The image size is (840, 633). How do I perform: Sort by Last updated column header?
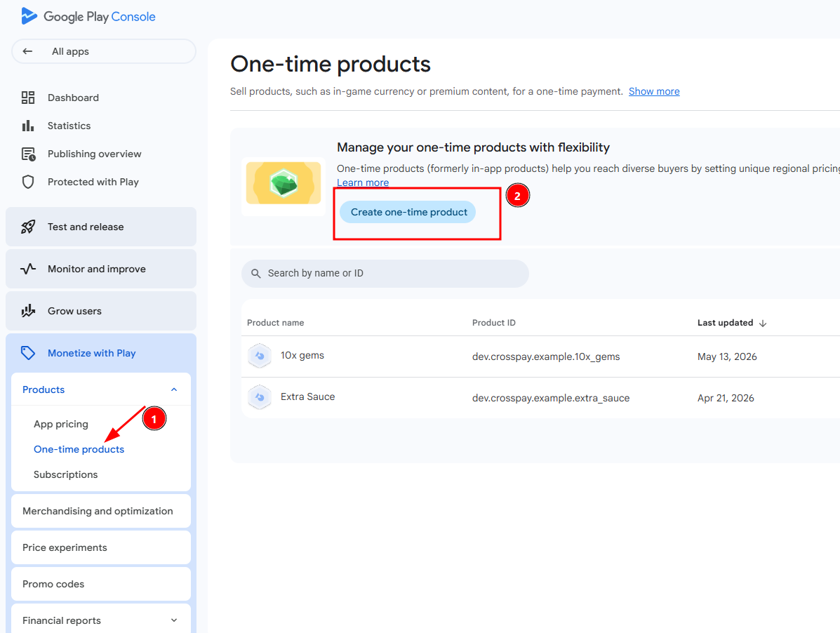click(726, 323)
